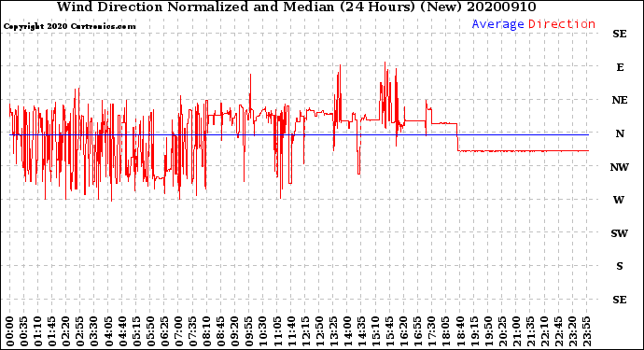Click the 'W' y-axis label
The width and height of the screenshot is (644, 350).
[x=619, y=200]
